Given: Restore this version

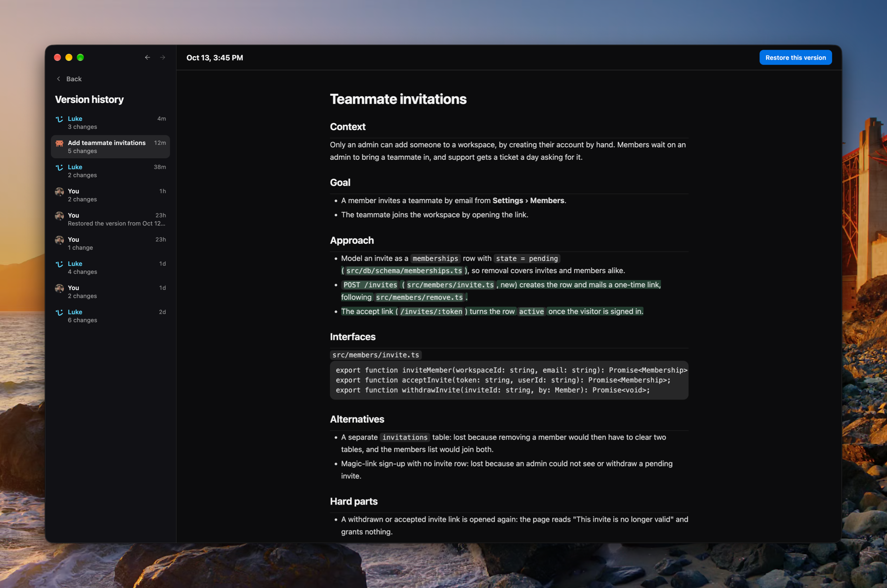Looking at the screenshot, I should tap(795, 57).
